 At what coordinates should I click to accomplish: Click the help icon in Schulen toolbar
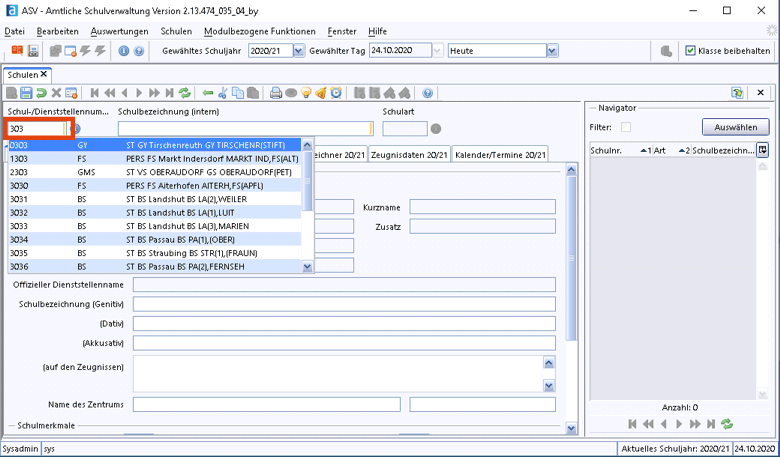(x=427, y=93)
